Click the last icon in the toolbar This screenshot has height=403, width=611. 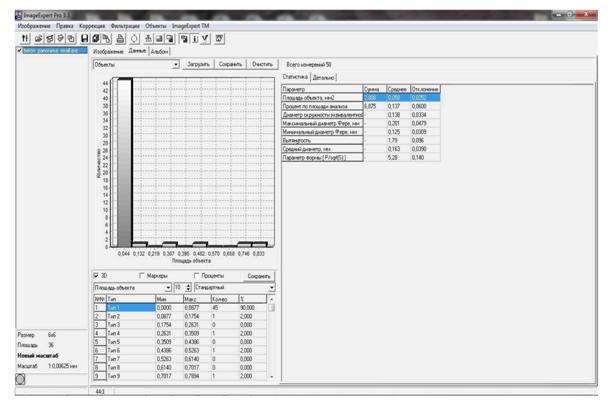click(x=220, y=36)
